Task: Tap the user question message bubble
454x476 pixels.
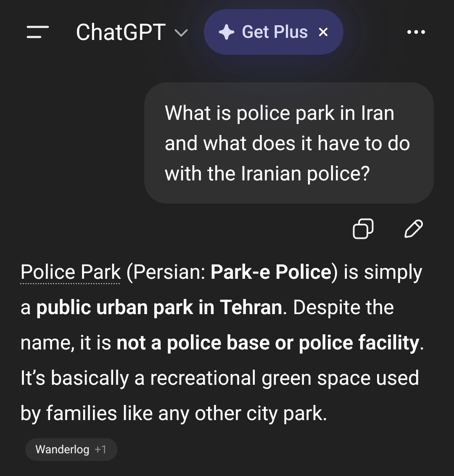Action: 288,143
